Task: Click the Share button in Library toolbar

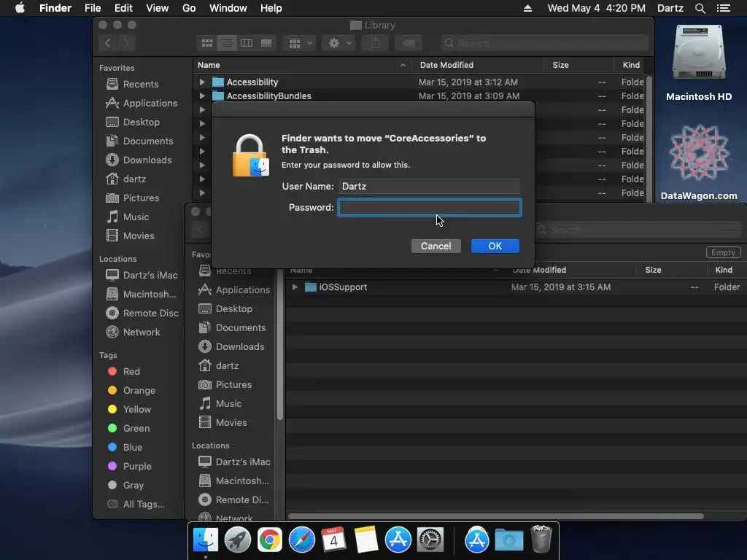Action: pos(376,43)
